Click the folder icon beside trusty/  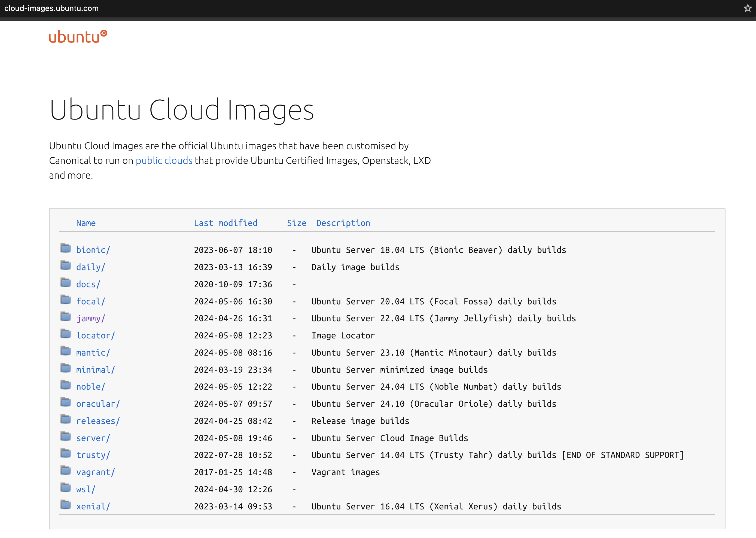click(66, 453)
